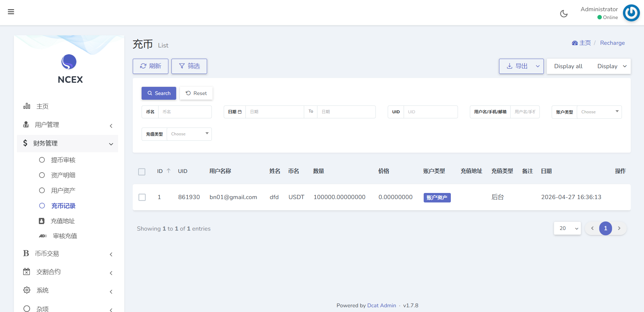Expand the 导出 export dropdown arrow
The width and height of the screenshot is (644, 312).
537,66
